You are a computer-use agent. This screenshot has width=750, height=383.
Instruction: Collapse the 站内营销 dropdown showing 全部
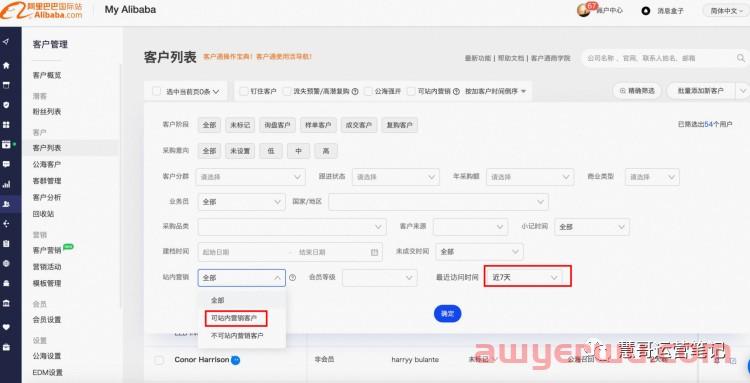(x=242, y=277)
